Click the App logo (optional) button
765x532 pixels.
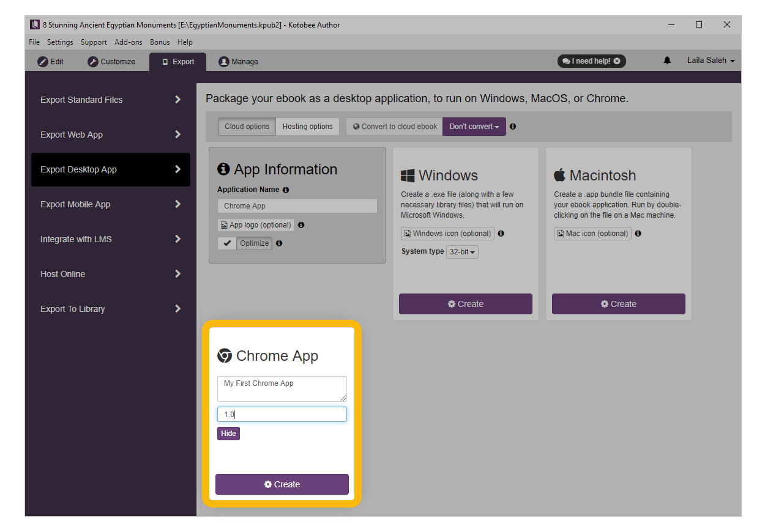256,225
